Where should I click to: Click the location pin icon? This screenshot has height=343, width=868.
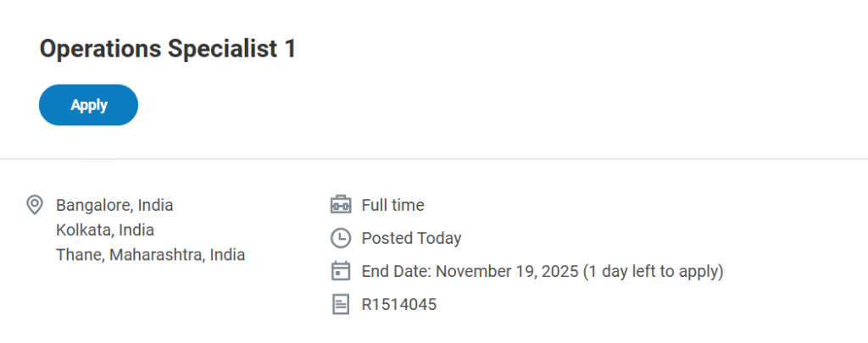click(35, 205)
